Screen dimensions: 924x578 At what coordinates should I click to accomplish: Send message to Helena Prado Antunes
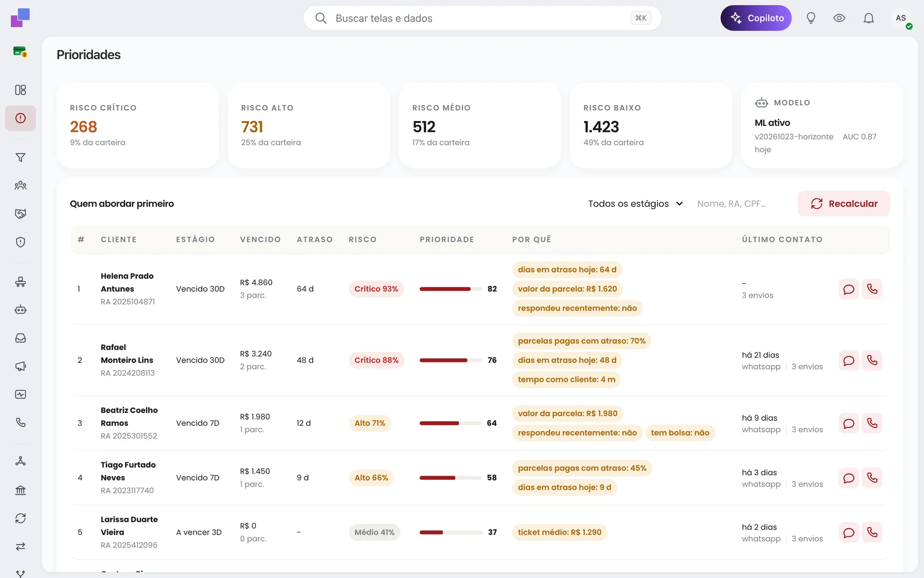tap(849, 289)
